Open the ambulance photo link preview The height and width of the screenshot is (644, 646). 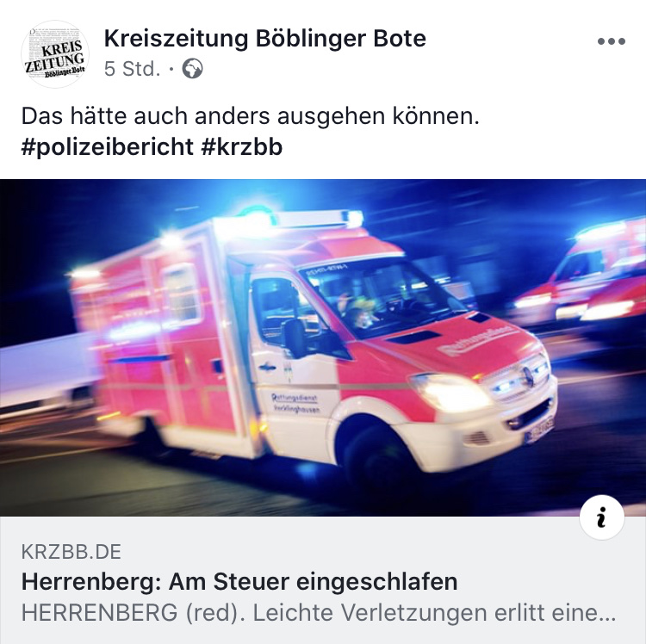click(x=323, y=348)
